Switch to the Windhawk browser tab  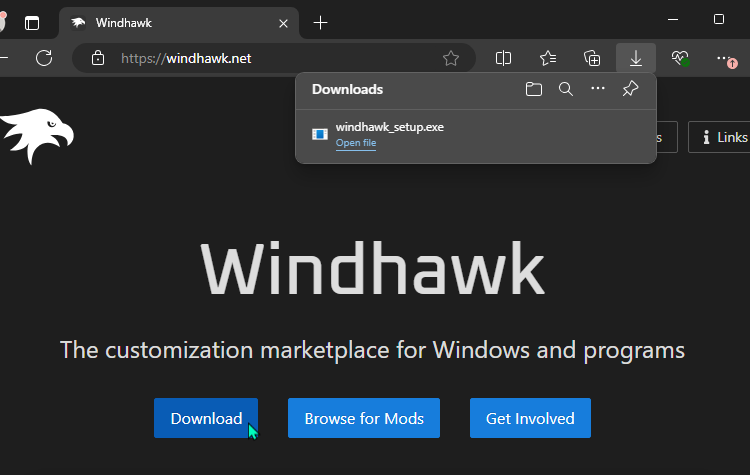tap(179, 23)
